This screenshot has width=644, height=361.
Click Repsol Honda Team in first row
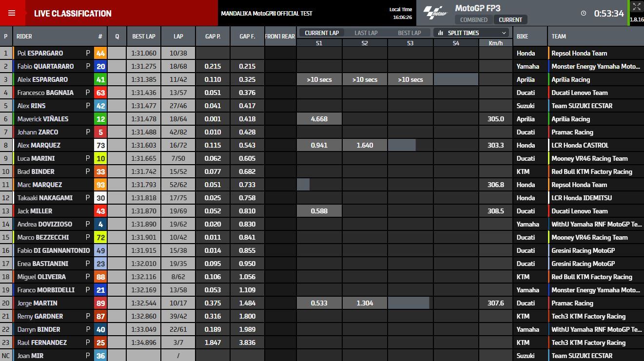point(579,53)
